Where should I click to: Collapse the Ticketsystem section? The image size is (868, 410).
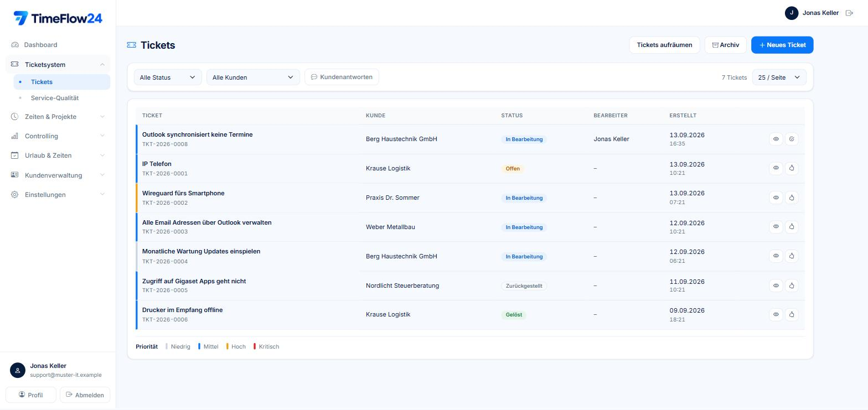(58, 64)
